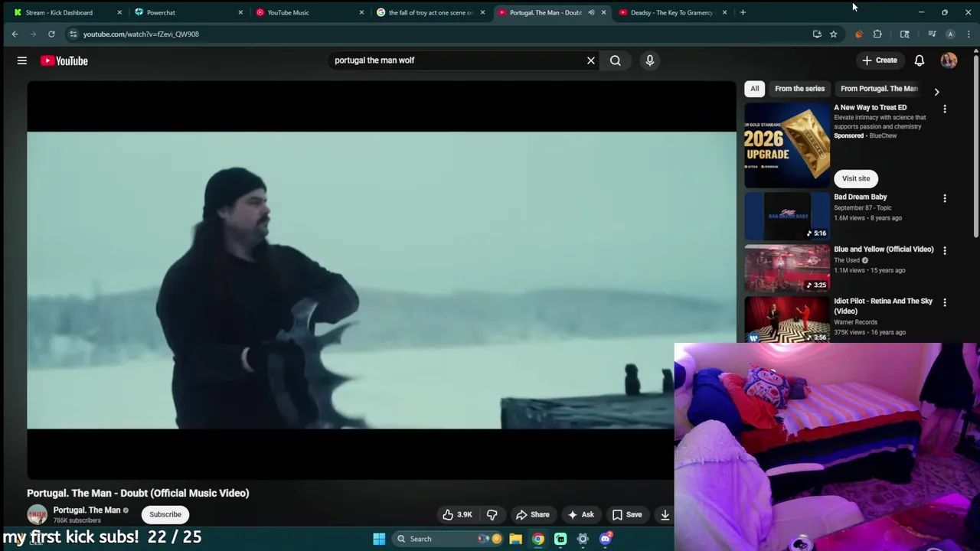Screen dimensions: 980x551
Task: Click the Ask button
Action: [580, 514]
